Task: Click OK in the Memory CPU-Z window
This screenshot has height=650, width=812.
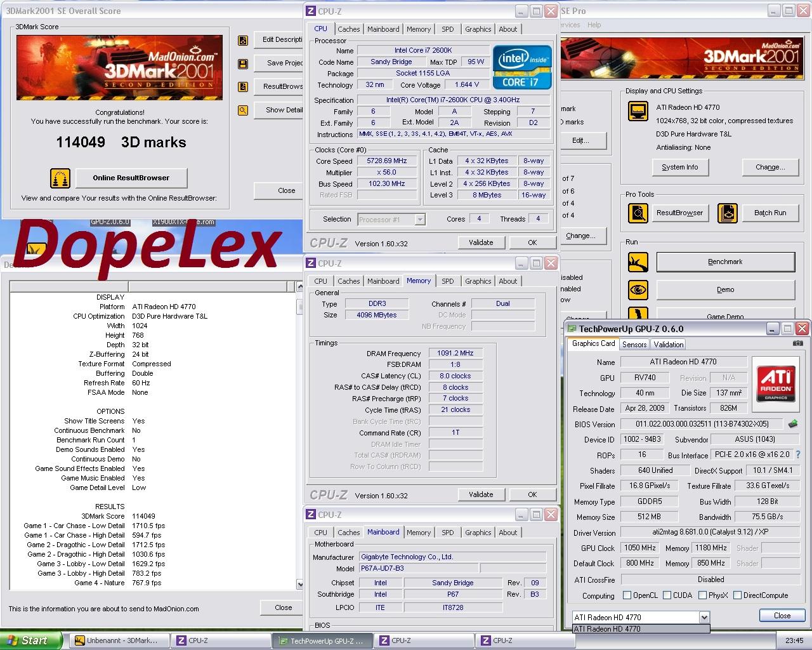Action: coord(532,494)
